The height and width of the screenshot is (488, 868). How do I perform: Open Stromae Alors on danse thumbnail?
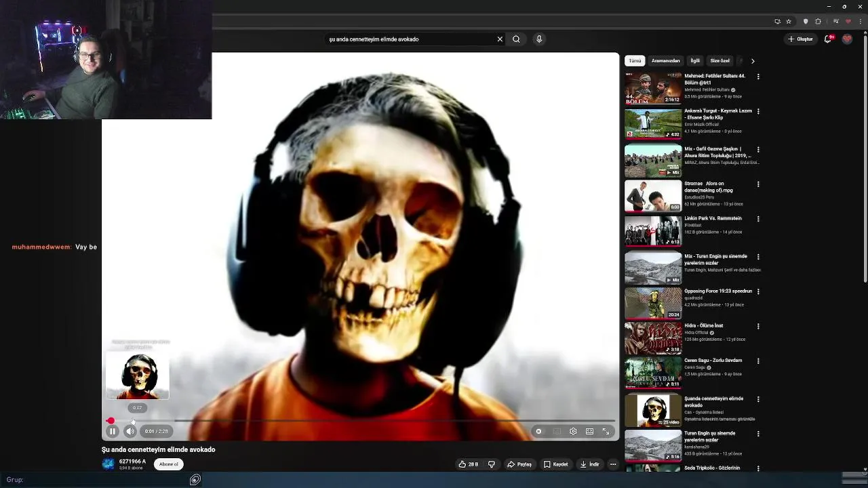tap(653, 196)
